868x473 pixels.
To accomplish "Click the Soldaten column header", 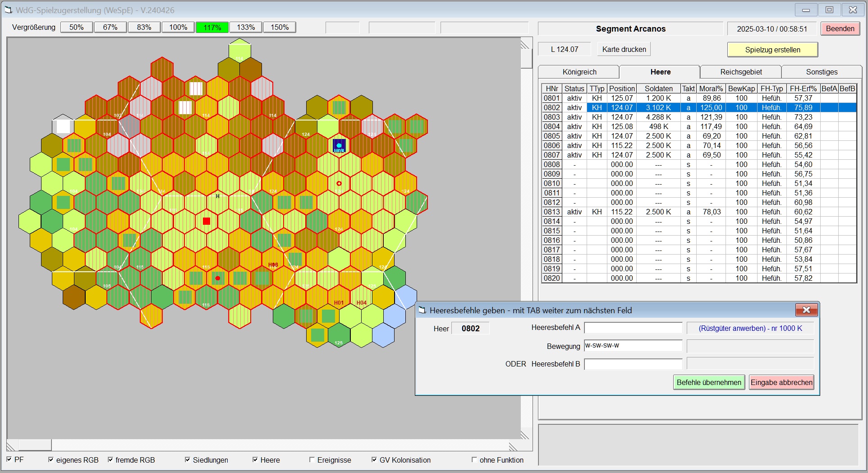I will click(658, 88).
